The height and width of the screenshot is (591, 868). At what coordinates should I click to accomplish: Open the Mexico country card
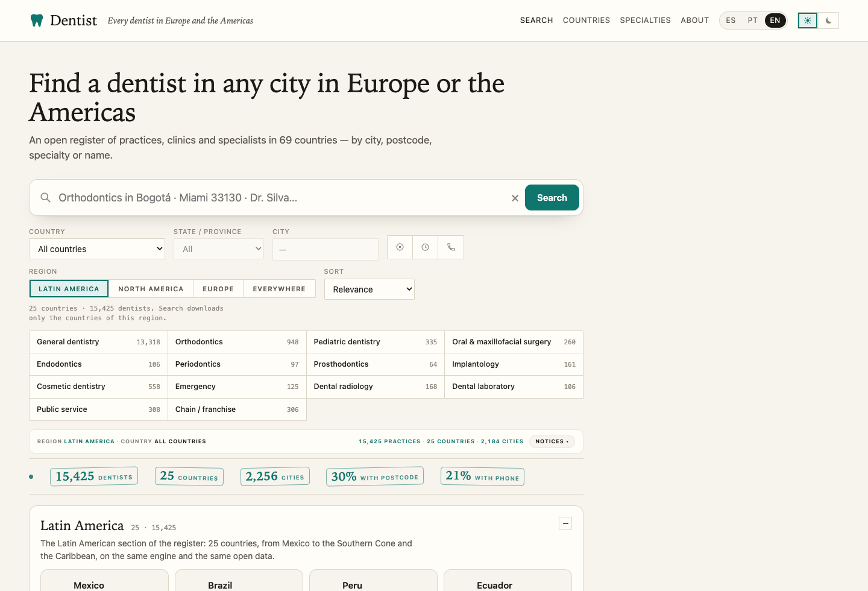[104, 581]
